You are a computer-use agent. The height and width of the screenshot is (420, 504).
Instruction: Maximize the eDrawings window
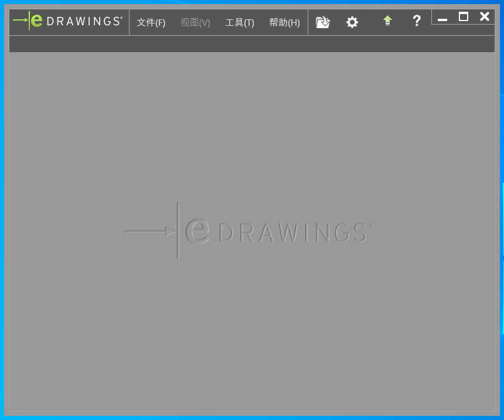click(x=463, y=17)
